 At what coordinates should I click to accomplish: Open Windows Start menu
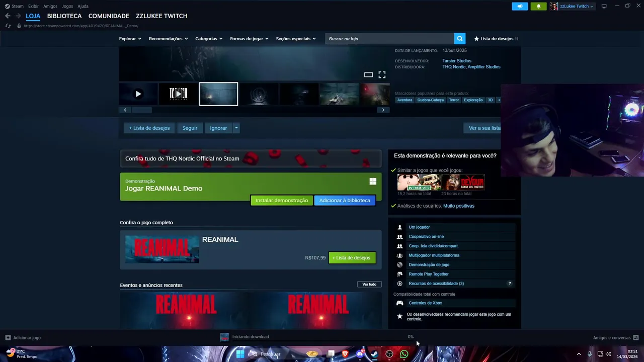coord(240,354)
